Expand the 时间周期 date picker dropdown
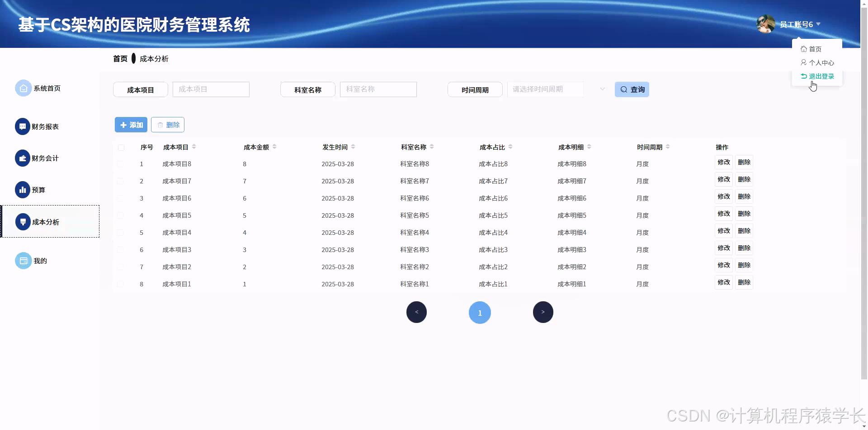The image size is (868, 430). (x=602, y=89)
